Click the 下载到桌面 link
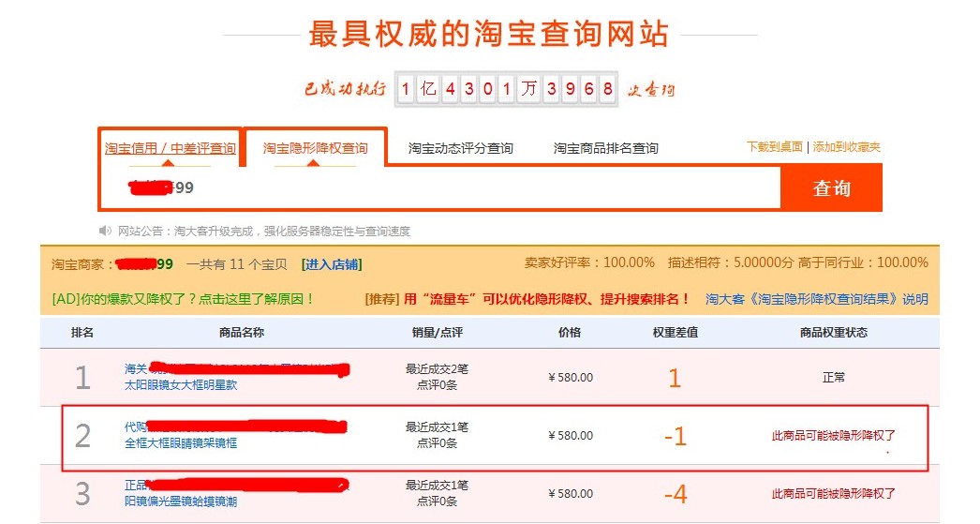 click(775, 147)
